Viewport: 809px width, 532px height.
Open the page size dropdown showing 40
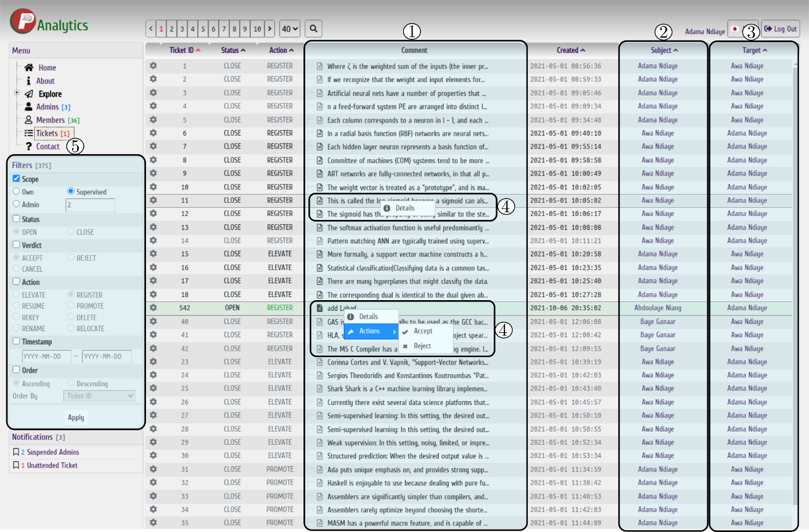289,28
